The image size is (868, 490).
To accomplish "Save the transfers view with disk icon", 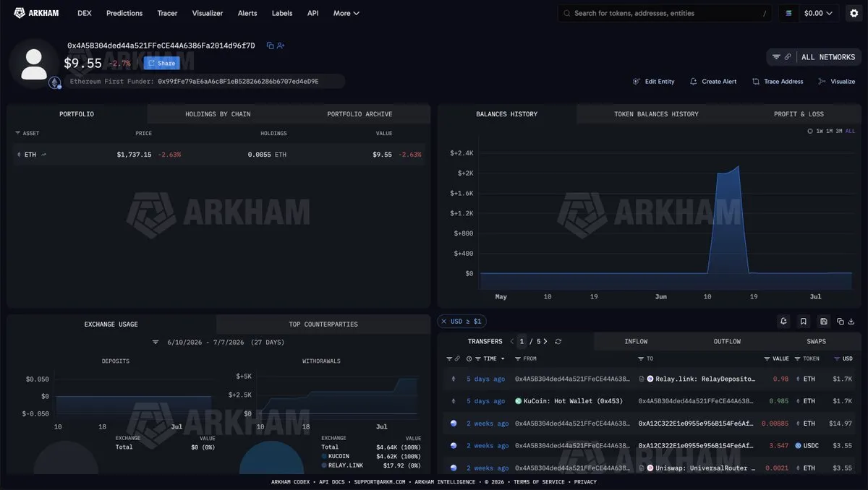I will 823,322.
